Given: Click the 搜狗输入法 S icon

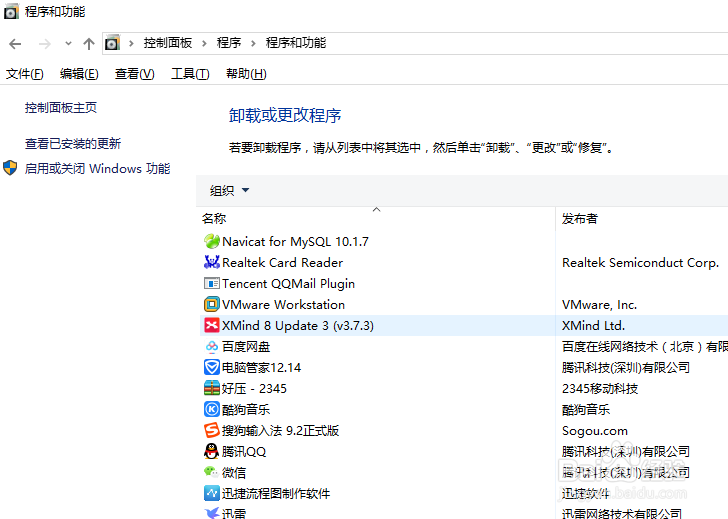Looking at the screenshot, I should click(212, 430).
